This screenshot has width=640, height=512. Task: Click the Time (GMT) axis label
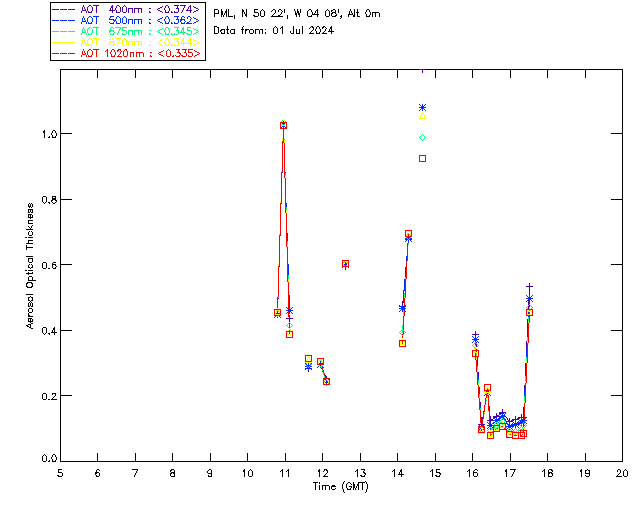click(x=341, y=487)
